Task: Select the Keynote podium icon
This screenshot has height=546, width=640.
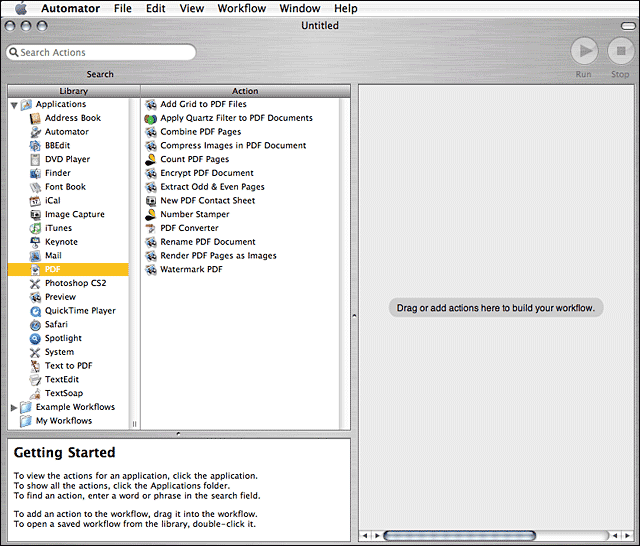Action: 35,242
